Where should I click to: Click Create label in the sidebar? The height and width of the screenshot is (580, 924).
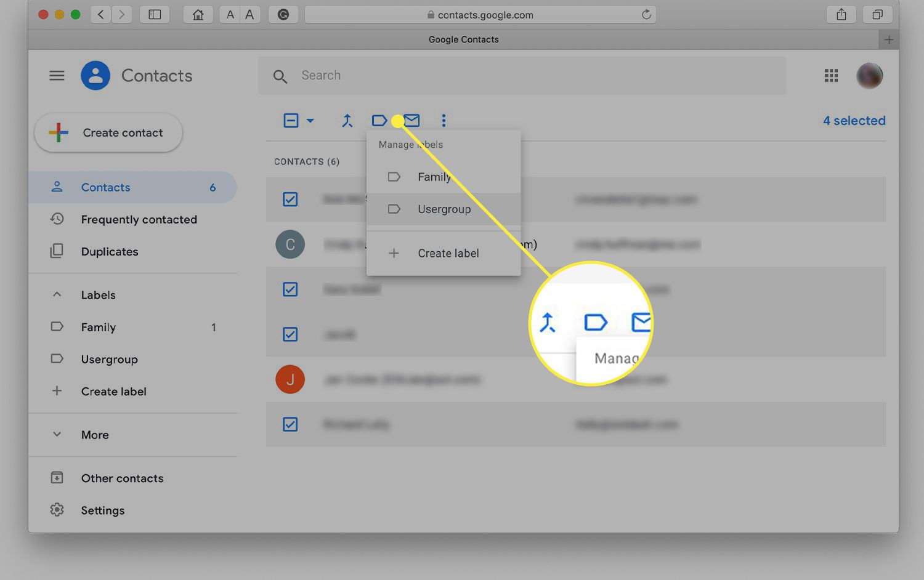click(x=132, y=391)
